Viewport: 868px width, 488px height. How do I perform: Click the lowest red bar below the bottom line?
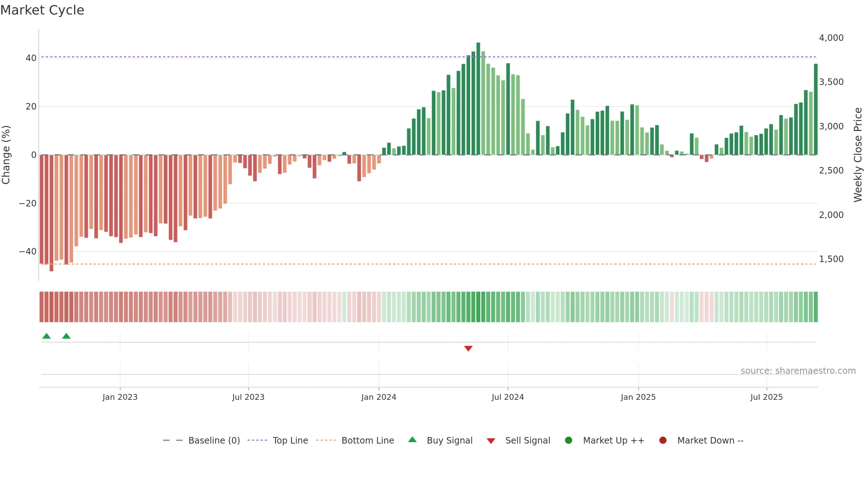click(51, 213)
